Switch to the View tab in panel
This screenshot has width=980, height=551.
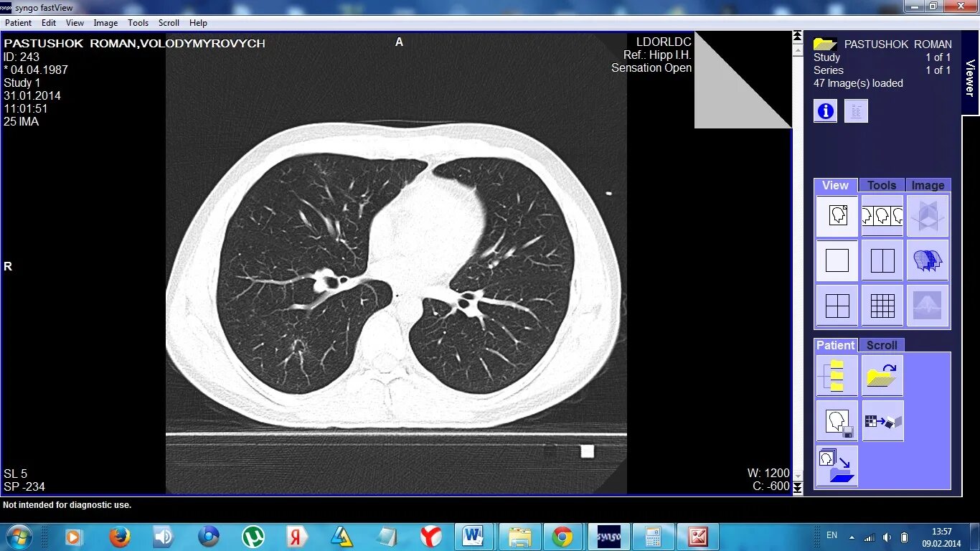836,185
